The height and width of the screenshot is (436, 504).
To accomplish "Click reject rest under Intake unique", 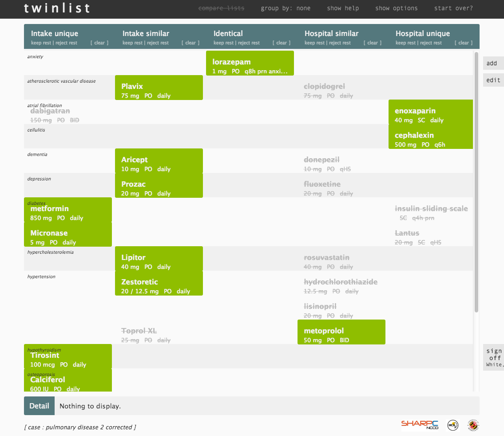I will pyautogui.click(x=66, y=43).
